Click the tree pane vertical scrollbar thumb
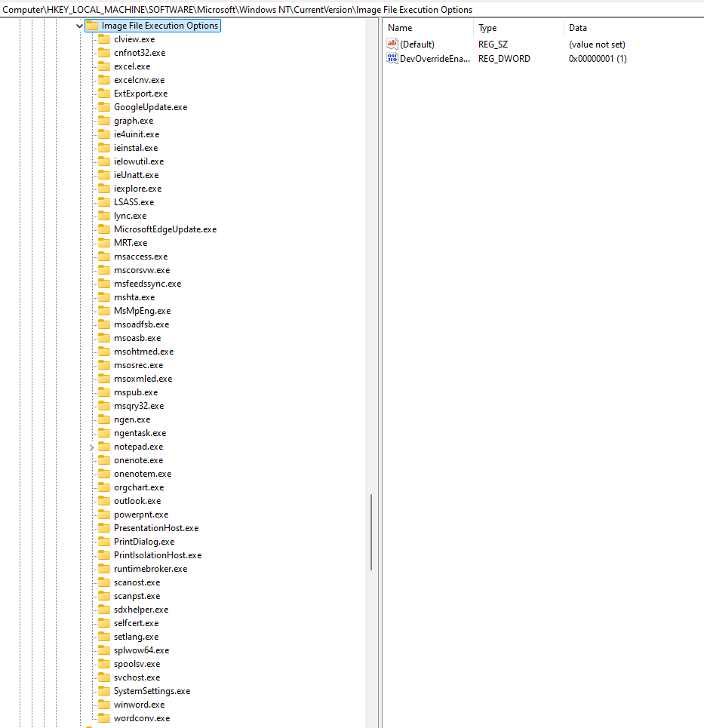 371,532
